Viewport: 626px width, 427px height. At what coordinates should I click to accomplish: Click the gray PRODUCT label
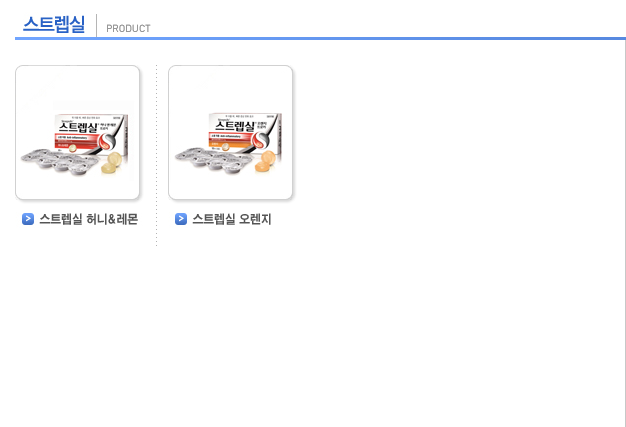(x=128, y=29)
